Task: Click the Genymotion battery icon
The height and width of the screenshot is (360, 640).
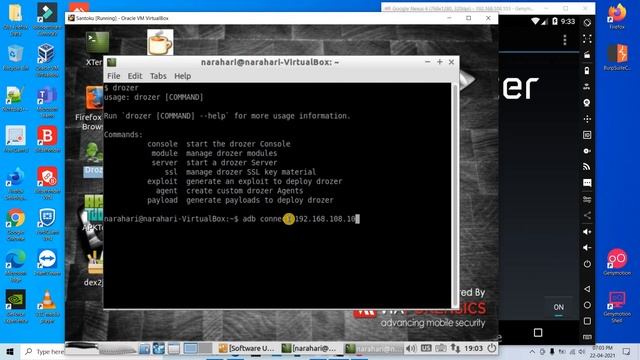Action: 587,71
